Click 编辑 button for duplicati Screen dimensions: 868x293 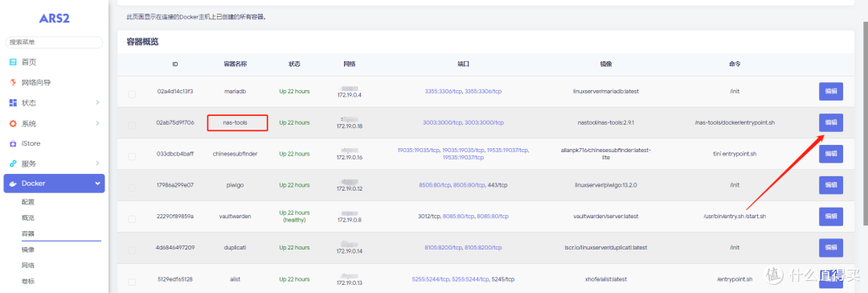pyautogui.click(x=831, y=247)
